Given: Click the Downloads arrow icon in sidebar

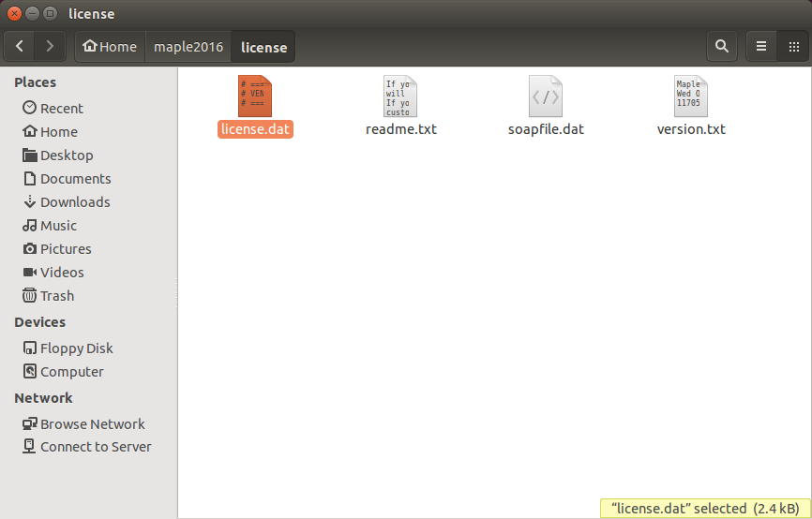Looking at the screenshot, I should pyautogui.click(x=29, y=201).
